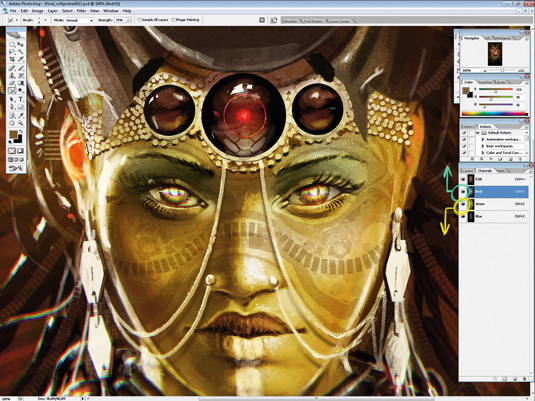Pick a color from the spectrum ramp
The image size is (535, 401).
pyautogui.click(x=495, y=114)
